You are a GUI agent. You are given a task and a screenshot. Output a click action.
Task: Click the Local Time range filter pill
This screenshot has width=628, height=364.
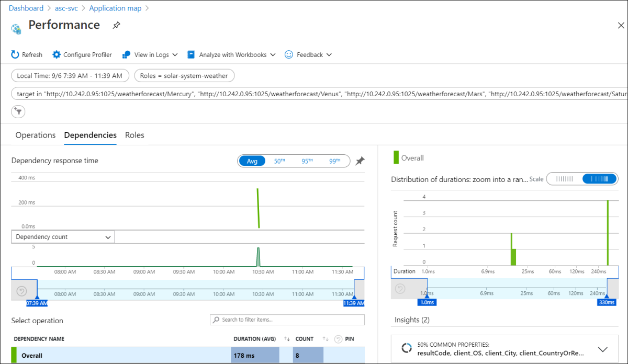point(70,76)
